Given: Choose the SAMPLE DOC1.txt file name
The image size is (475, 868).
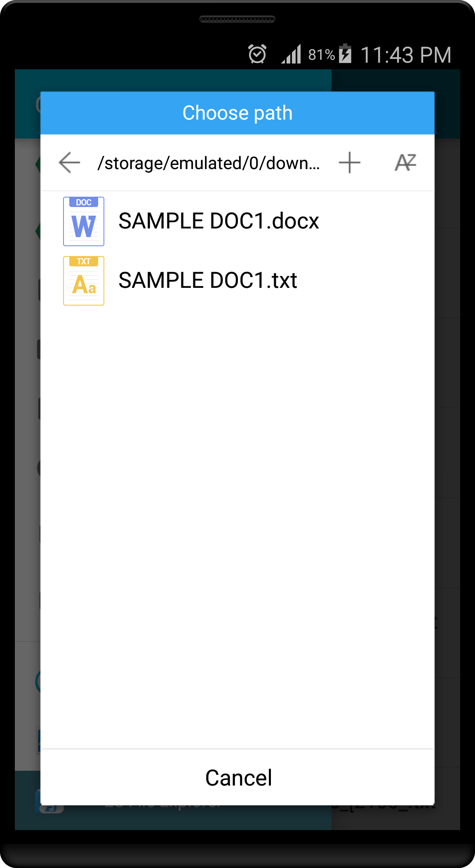Looking at the screenshot, I should pyautogui.click(x=208, y=280).
